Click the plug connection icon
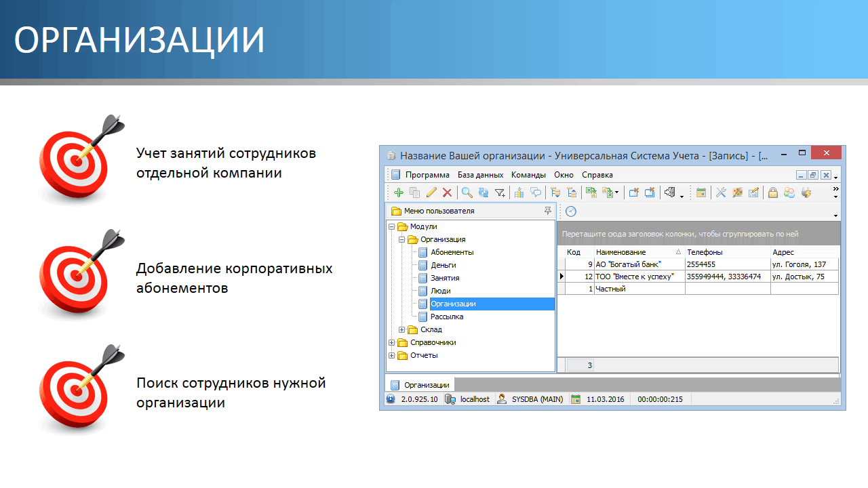Screen dimensions: 868x488 pos(806,192)
